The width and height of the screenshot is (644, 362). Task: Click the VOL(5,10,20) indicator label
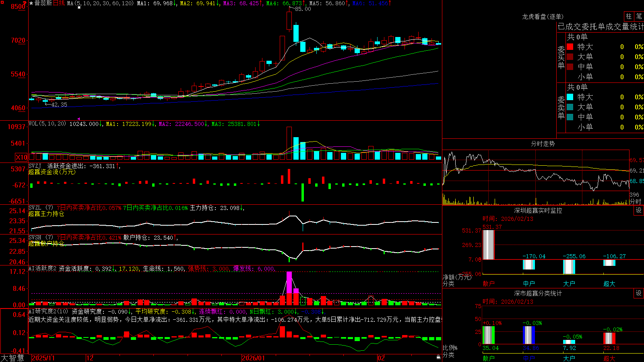point(47,124)
